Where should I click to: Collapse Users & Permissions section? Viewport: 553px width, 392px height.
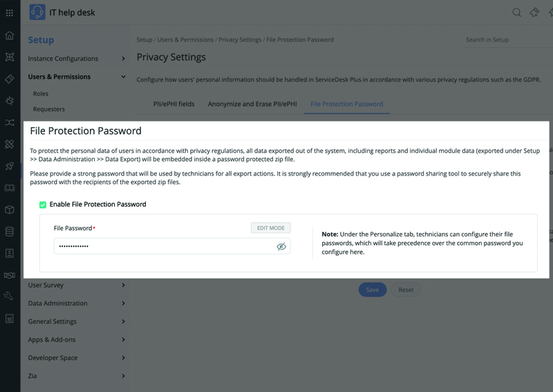tap(124, 77)
